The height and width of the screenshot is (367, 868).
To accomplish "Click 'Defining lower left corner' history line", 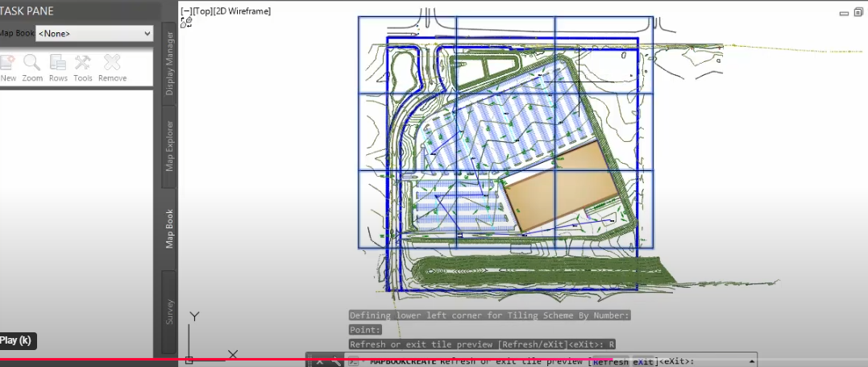I will 490,315.
